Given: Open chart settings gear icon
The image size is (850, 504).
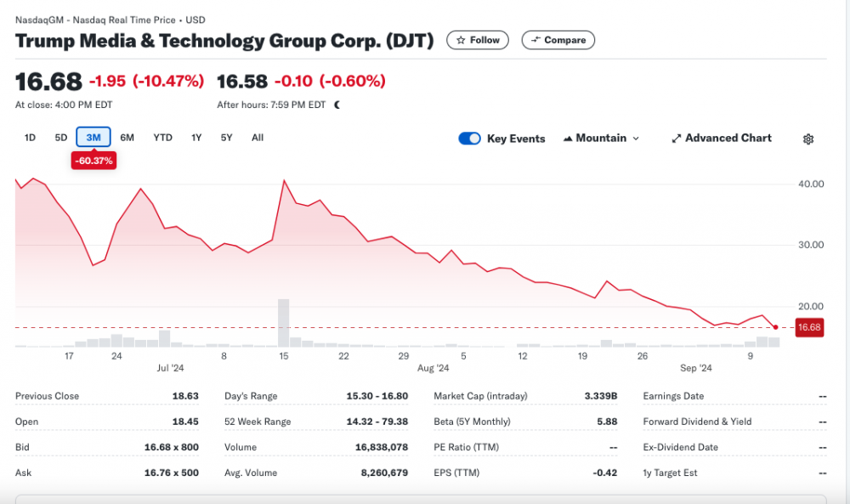Looking at the screenshot, I should click(808, 139).
